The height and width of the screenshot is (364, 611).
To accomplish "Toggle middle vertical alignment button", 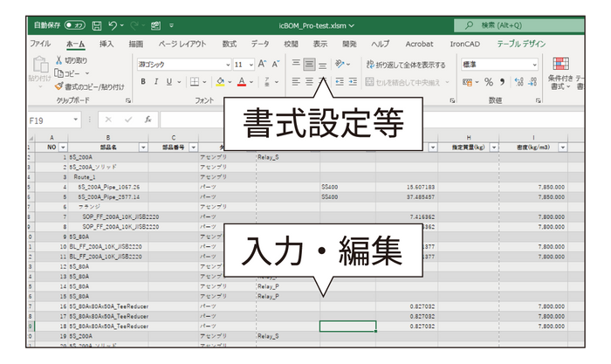I will 309,64.
